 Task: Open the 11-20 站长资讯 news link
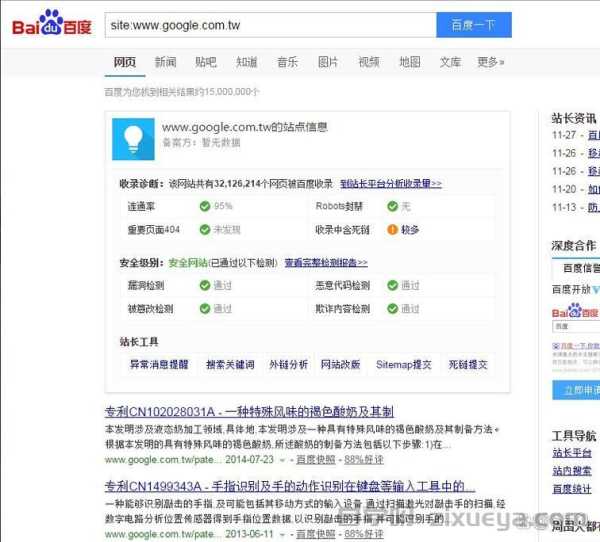coord(594,189)
